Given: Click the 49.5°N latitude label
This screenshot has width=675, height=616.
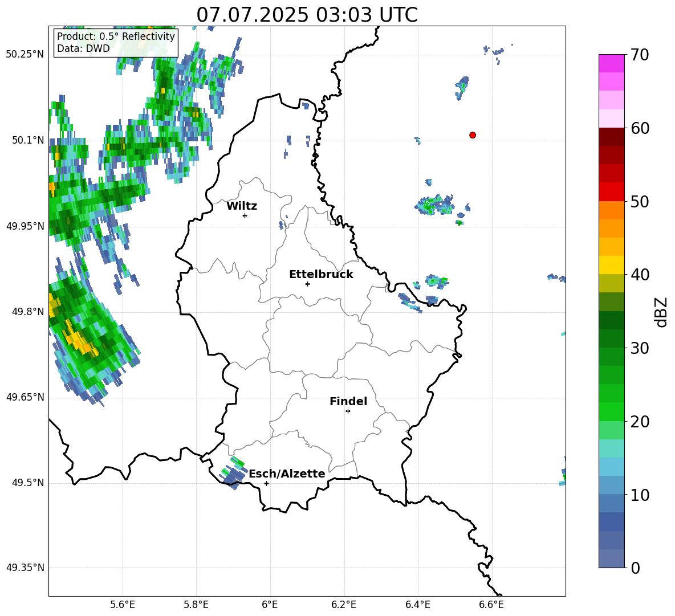Looking at the screenshot, I should [28, 483].
